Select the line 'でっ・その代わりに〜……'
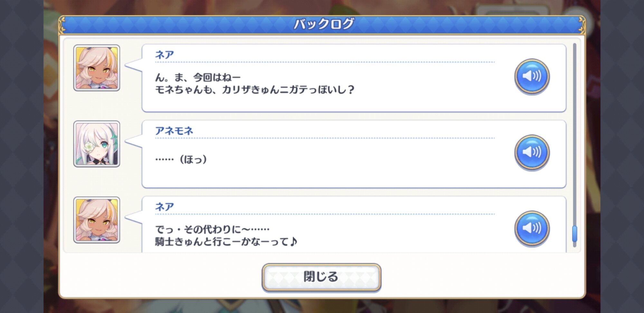 tap(212, 229)
